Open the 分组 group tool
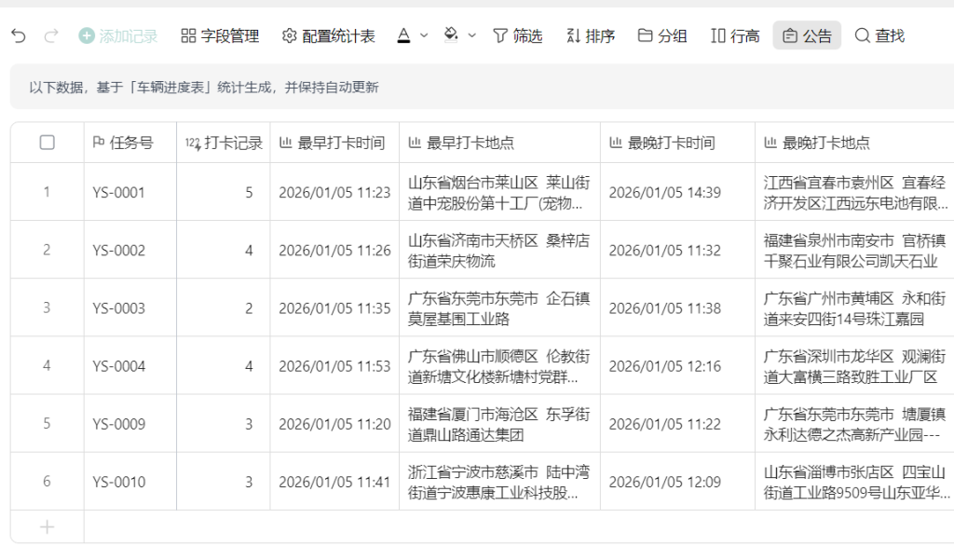The width and height of the screenshot is (954, 560). pyautogui.click(x=662, y=36)
